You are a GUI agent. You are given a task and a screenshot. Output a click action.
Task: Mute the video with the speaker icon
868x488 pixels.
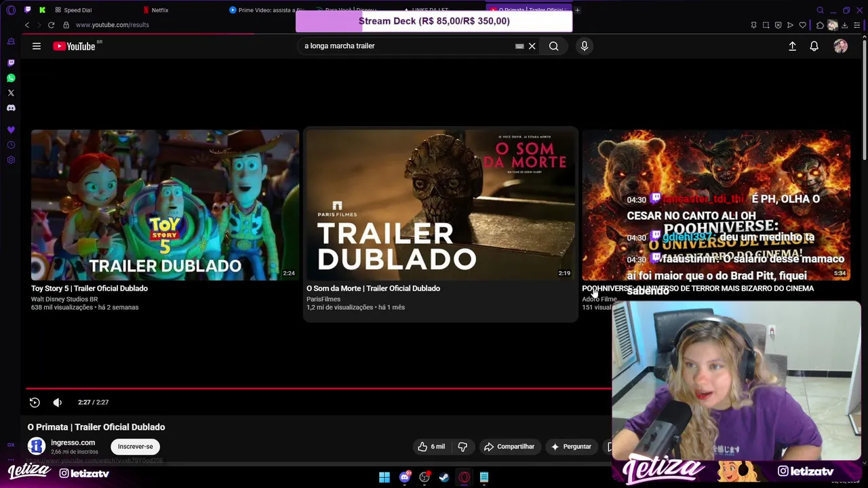tap(58, 402)
